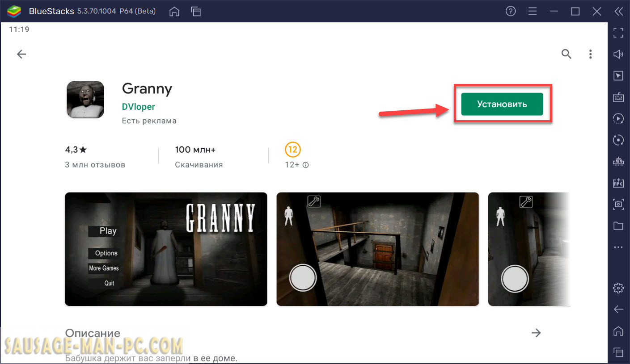Take a screenshot with the sidebar camera icon

click(618, 204)
